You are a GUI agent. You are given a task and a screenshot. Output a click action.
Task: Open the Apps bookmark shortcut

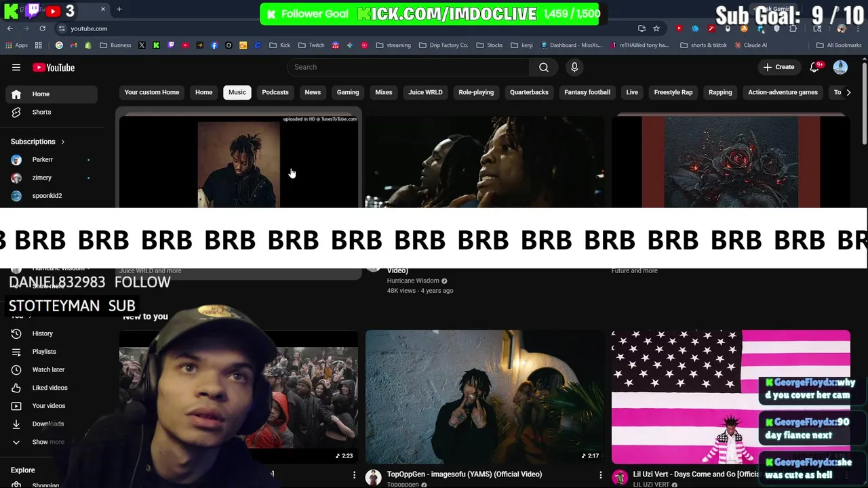tap(17, 45)
